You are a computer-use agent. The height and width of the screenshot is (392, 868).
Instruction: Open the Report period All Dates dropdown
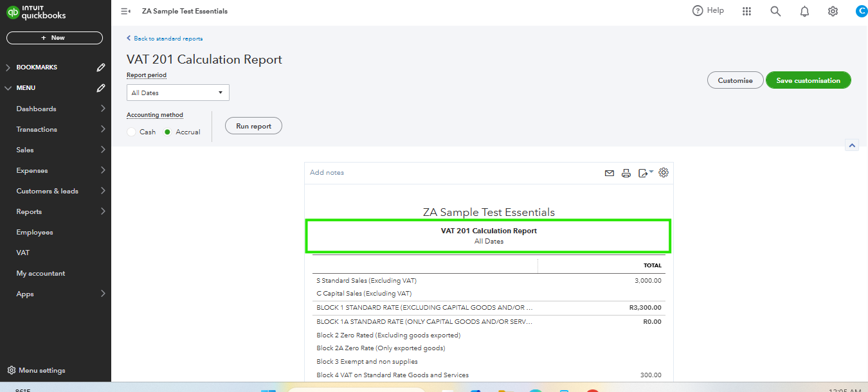coord(177,92)
